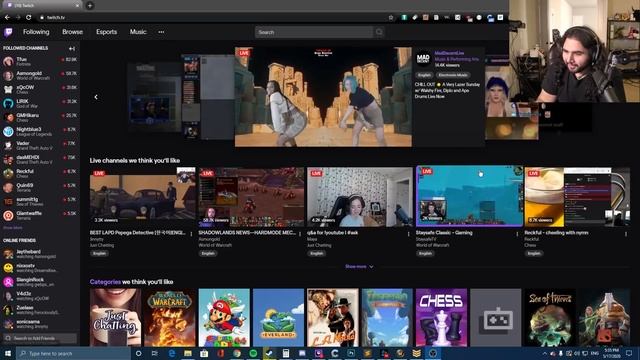Open the MadDecentLive channel name link
This screenshot has height=360, width=640.
point(449,53)
